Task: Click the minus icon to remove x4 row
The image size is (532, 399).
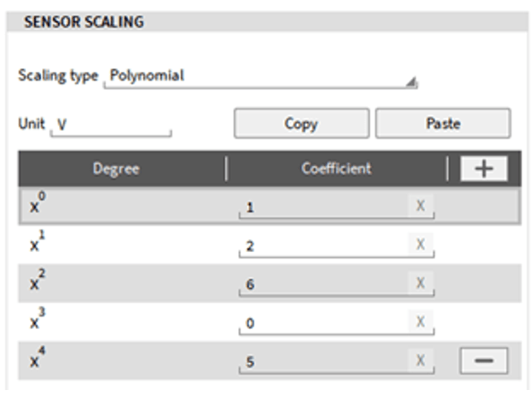Action: (484, 360)
